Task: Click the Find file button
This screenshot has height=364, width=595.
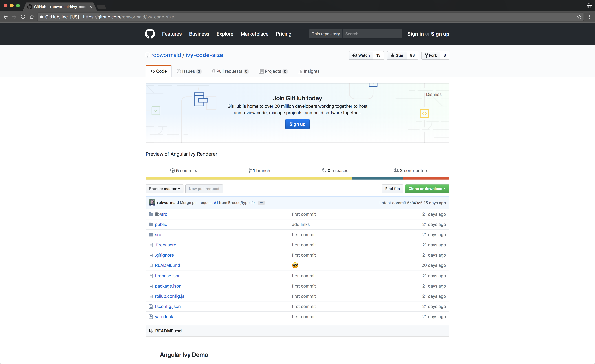Action: click(x=392, y=189)
